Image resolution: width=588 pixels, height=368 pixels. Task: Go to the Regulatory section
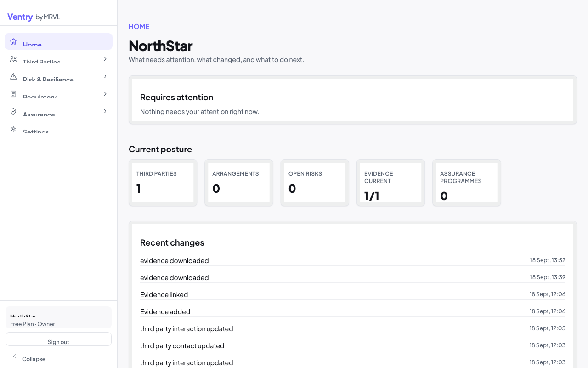coord(58,94)
